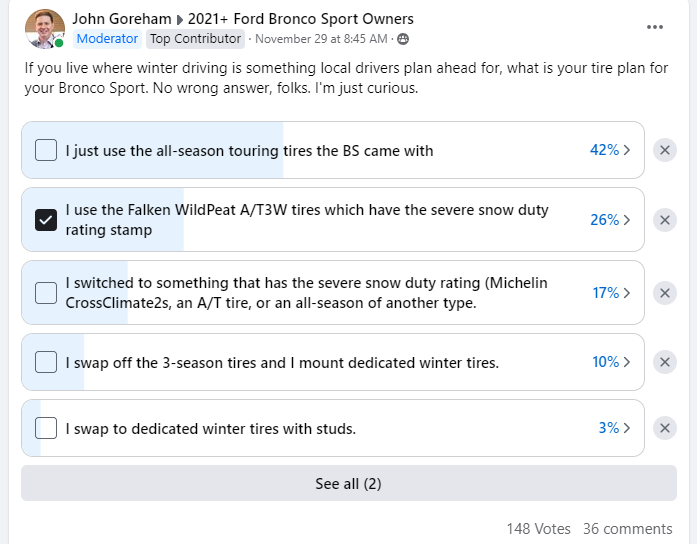
Task: Remove the Michelin CrossClimate2s poll option
Action: (x=665, y=293)
